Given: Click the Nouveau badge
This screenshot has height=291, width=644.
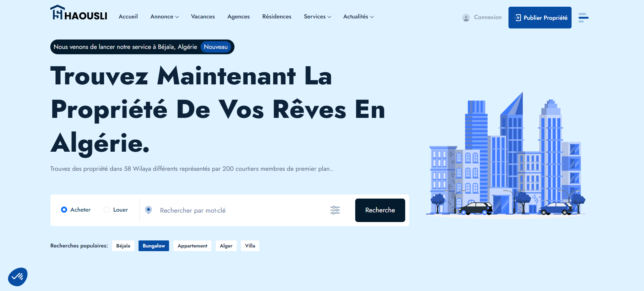Looking at the screenshot, I should (x=216, y=47).
